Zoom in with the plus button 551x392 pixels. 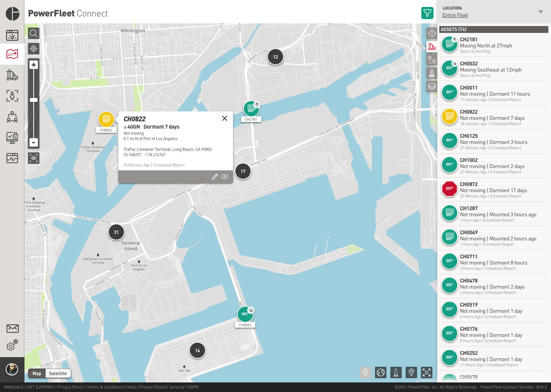point(34,65)
